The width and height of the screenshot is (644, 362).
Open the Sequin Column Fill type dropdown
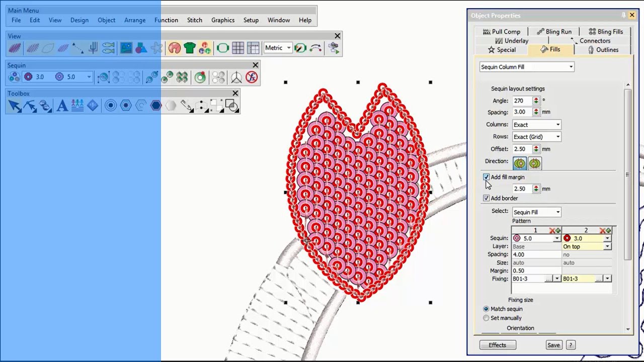point(527,67)
